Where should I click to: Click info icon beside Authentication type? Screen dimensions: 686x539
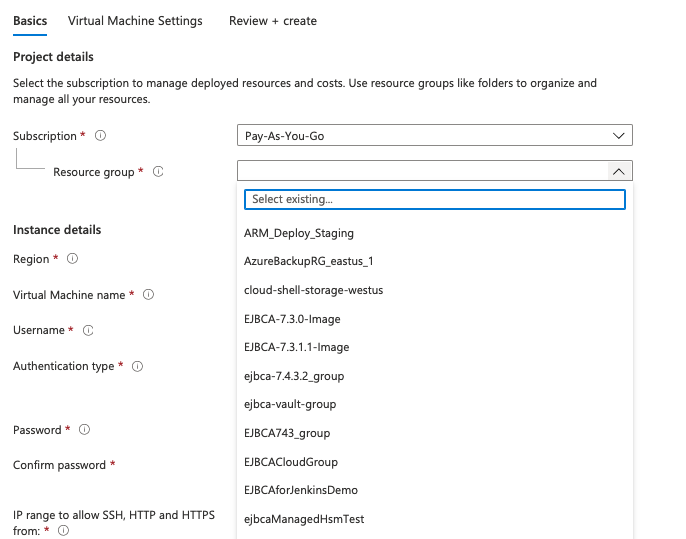tap(137, 366)
